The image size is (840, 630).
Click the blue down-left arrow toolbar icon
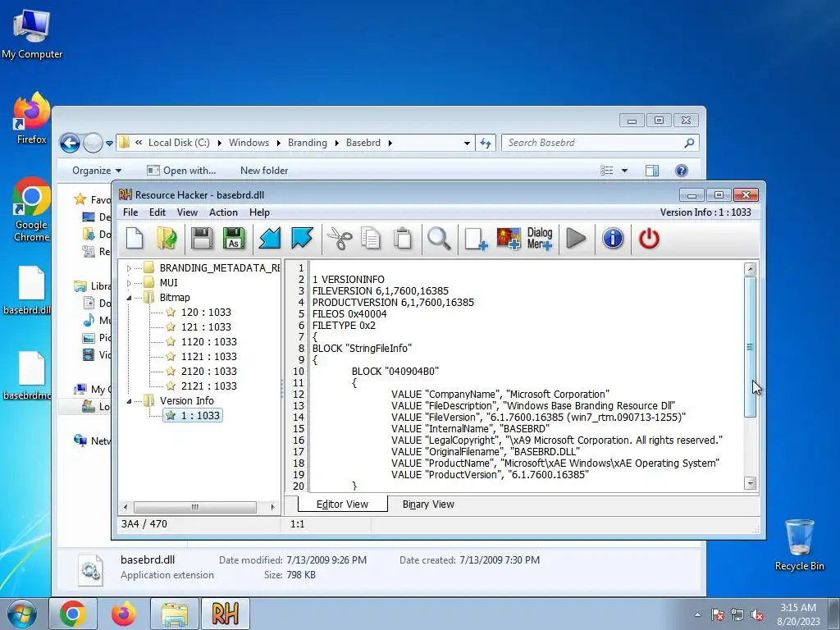point(270,239)
